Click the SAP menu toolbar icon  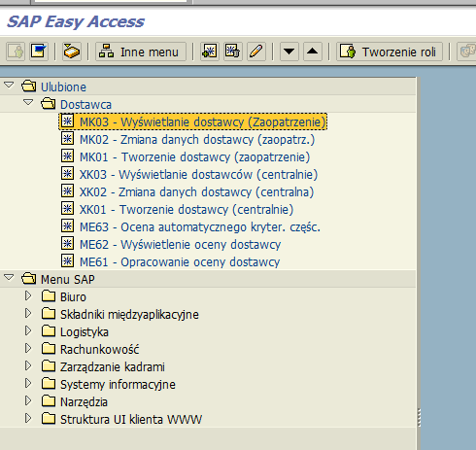coord(39,52)
